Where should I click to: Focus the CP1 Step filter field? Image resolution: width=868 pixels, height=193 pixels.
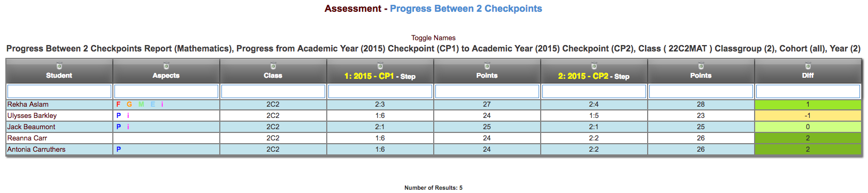coord(380,91)
